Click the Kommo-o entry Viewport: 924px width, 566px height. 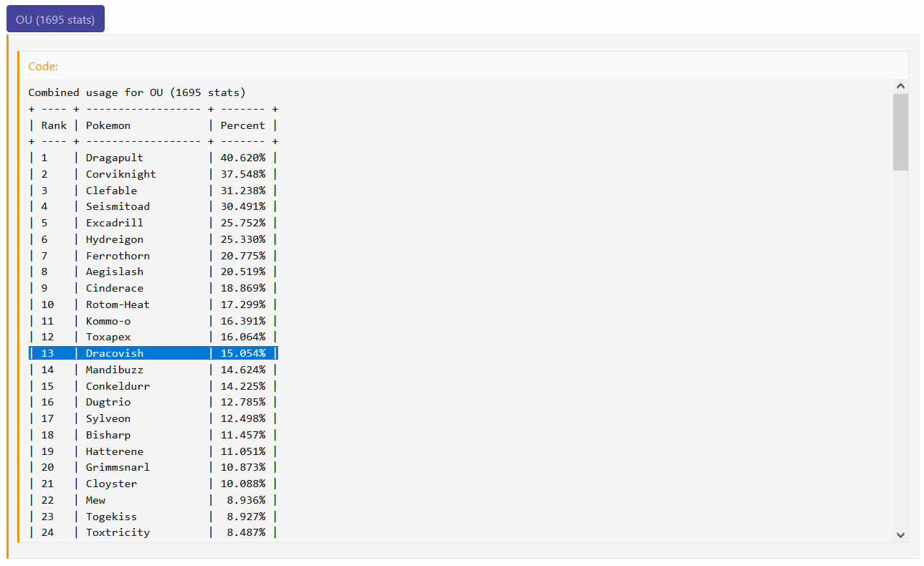pyautogui.click(x=108, y=321)
